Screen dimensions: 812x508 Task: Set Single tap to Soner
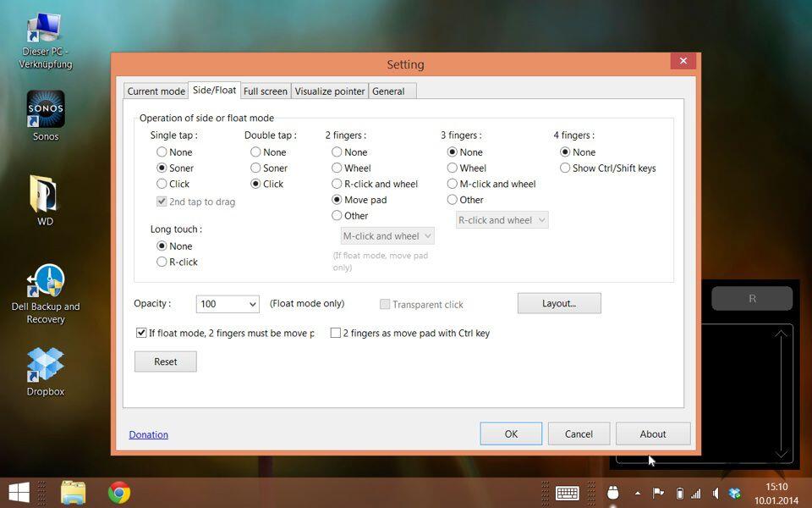pyautogui.click(x=175, y=168)
